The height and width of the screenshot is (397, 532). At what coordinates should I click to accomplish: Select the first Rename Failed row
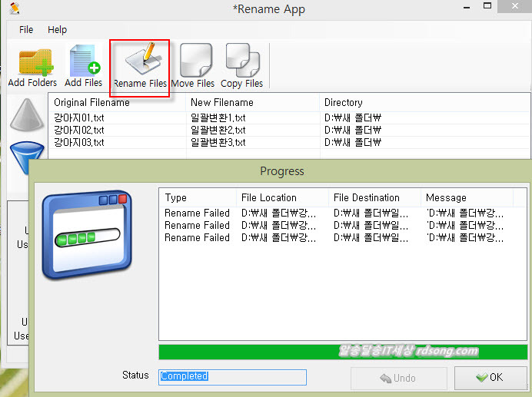pos(197,213)
